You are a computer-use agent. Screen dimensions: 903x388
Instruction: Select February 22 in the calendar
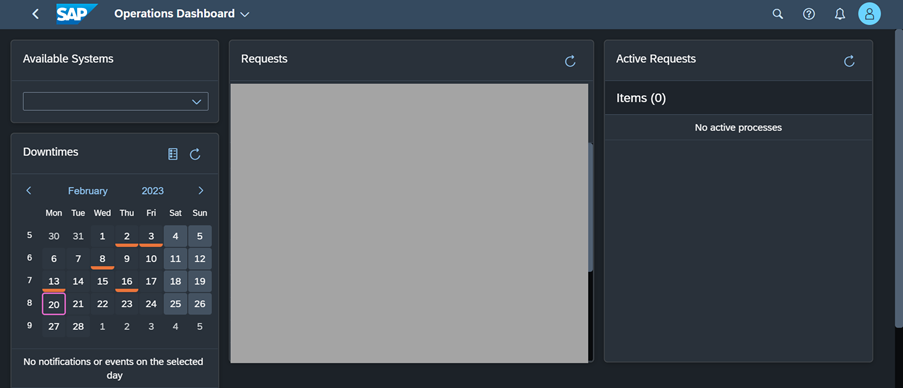click(103, 304)
